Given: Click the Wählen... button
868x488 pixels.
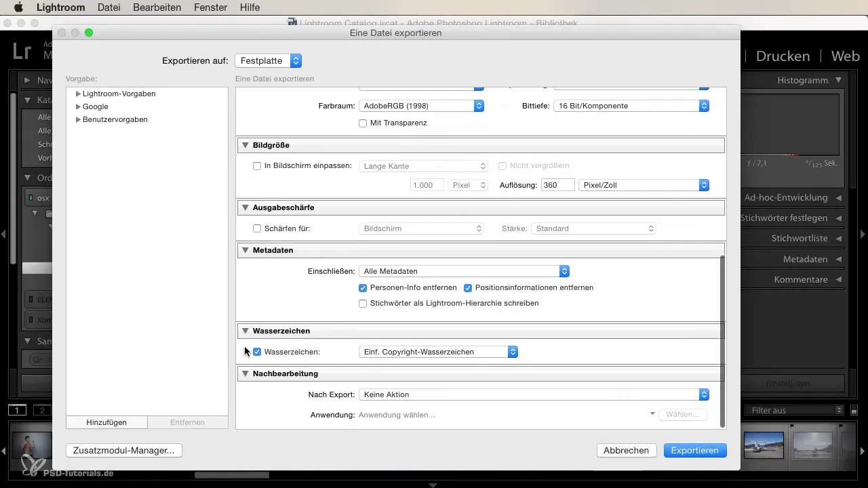Looking at the screenshot, I should pos(683,415).
